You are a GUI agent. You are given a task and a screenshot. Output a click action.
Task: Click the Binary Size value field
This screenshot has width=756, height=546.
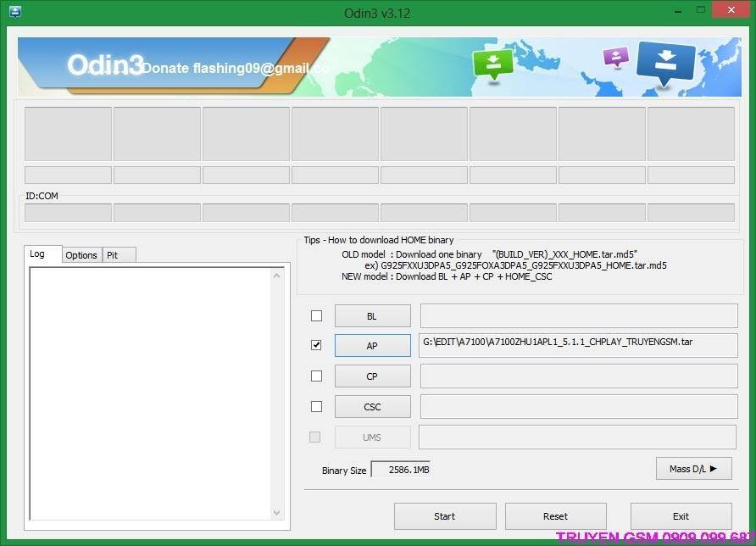pyautogui.click(x=400, y=470)
